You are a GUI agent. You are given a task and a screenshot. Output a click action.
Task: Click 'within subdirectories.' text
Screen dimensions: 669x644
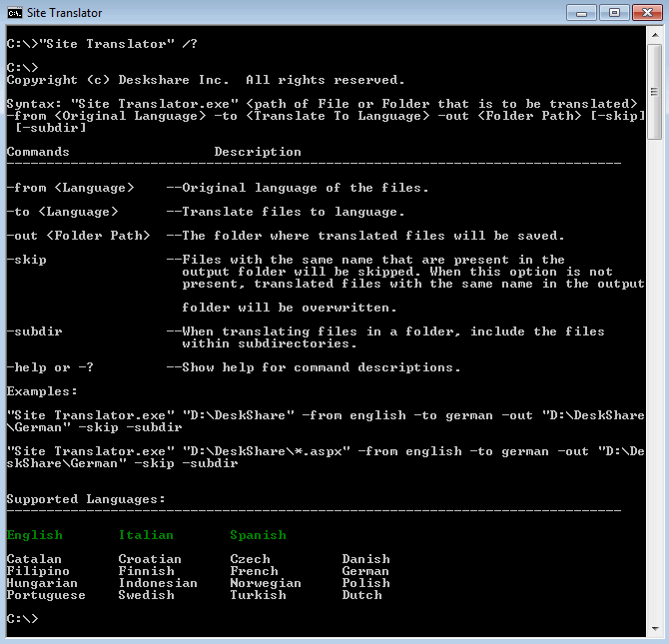coord(270,343)
